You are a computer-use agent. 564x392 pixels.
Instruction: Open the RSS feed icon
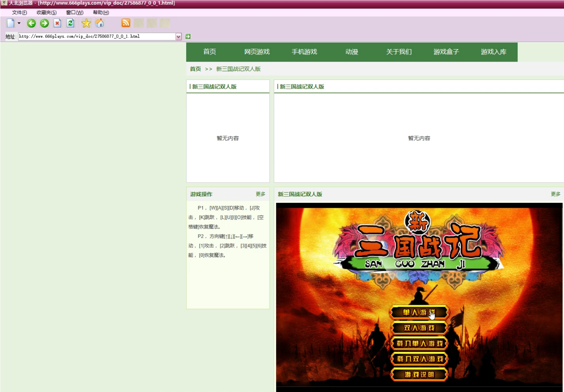click(126, 23)
